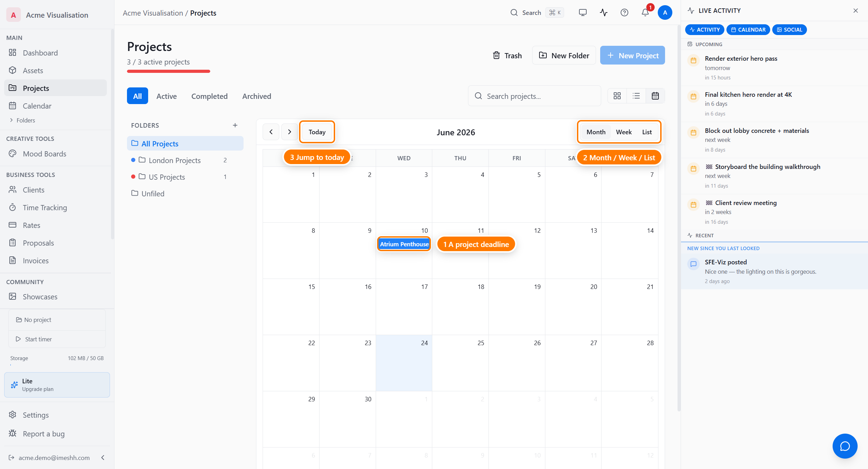
Task: Go to Calendar in sidebar
Action: [x=56, y=106]
